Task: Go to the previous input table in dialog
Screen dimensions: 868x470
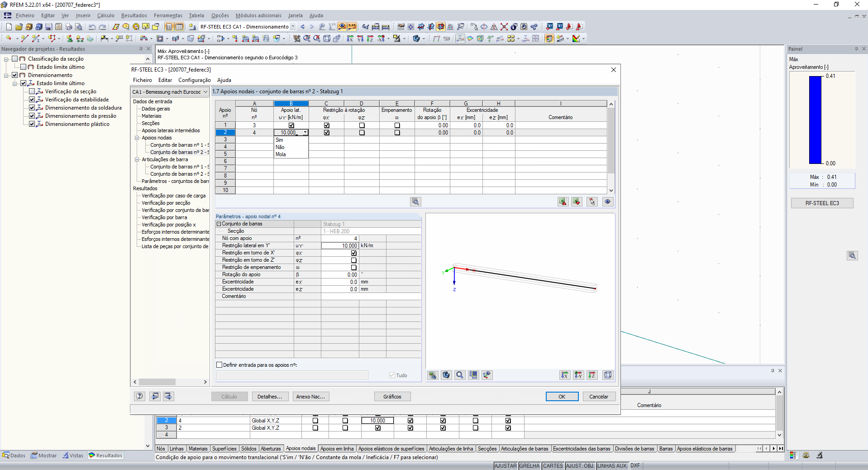Action: pos(155,396)
